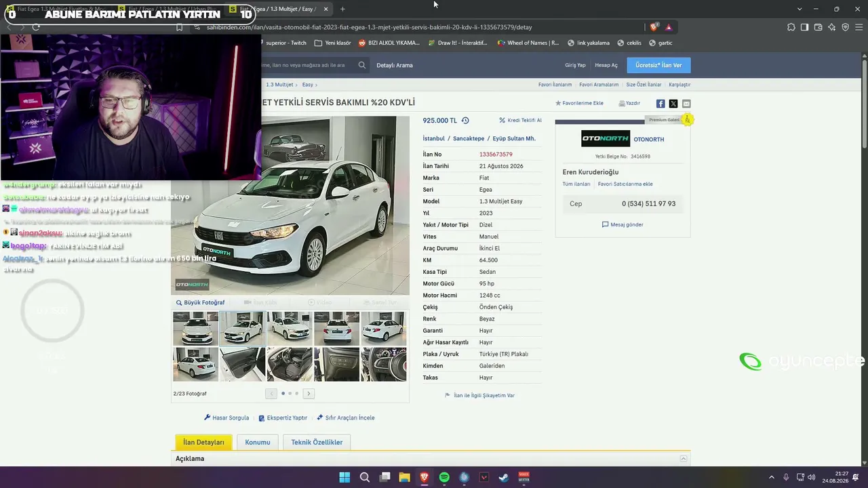Open the browser extensions puzzle icon
The height and width of the screenshot is (488, 868).
coord(791,27)
